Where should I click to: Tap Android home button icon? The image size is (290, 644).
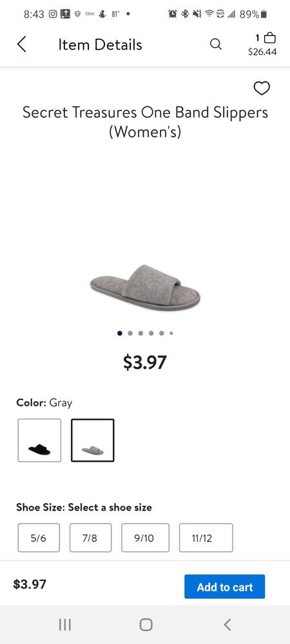(x=146, y=625)
